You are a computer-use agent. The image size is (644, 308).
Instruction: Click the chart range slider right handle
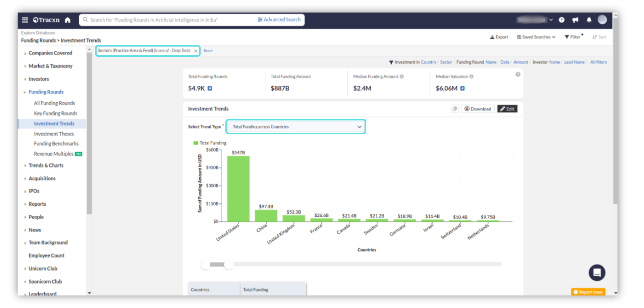click(229, 265)
